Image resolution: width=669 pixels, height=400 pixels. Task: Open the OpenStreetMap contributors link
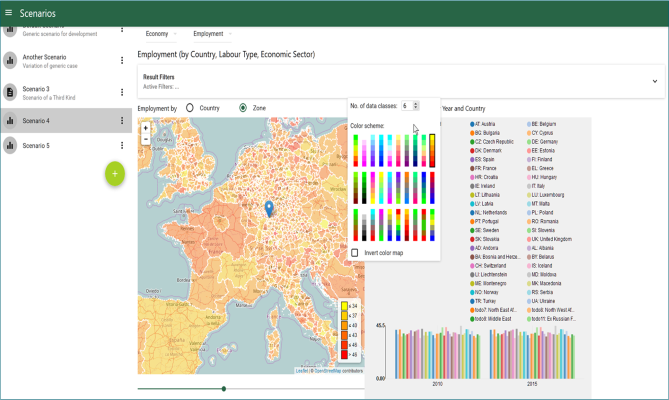pos(327,371)
